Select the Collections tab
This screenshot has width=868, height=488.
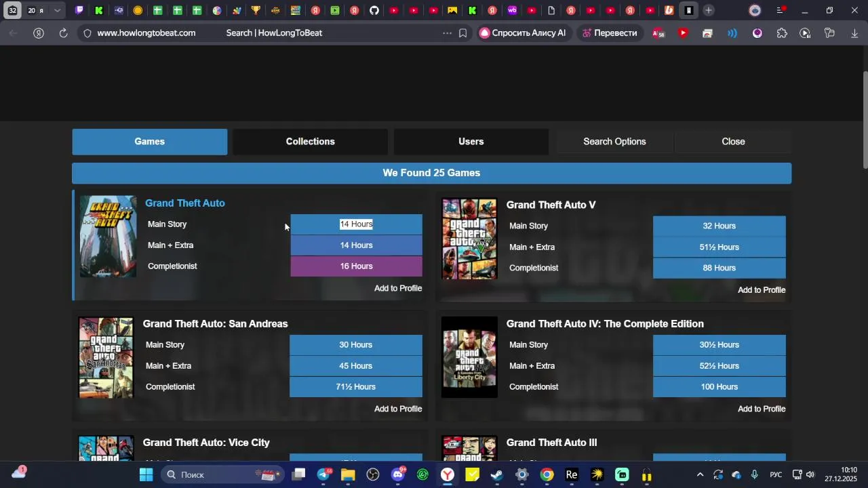(x=311, y=142)
